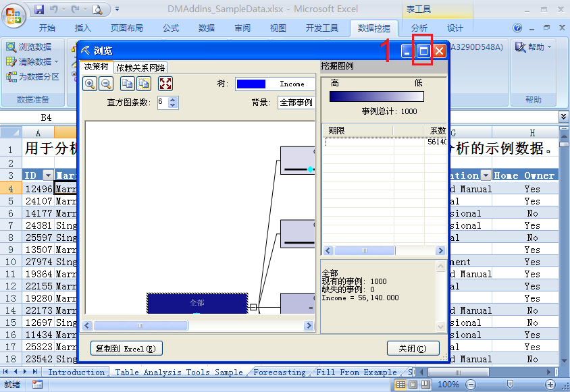The image size is (570, 392).
Task: Open the 数据 ribbon tab
Action: [x=206, y=28]
